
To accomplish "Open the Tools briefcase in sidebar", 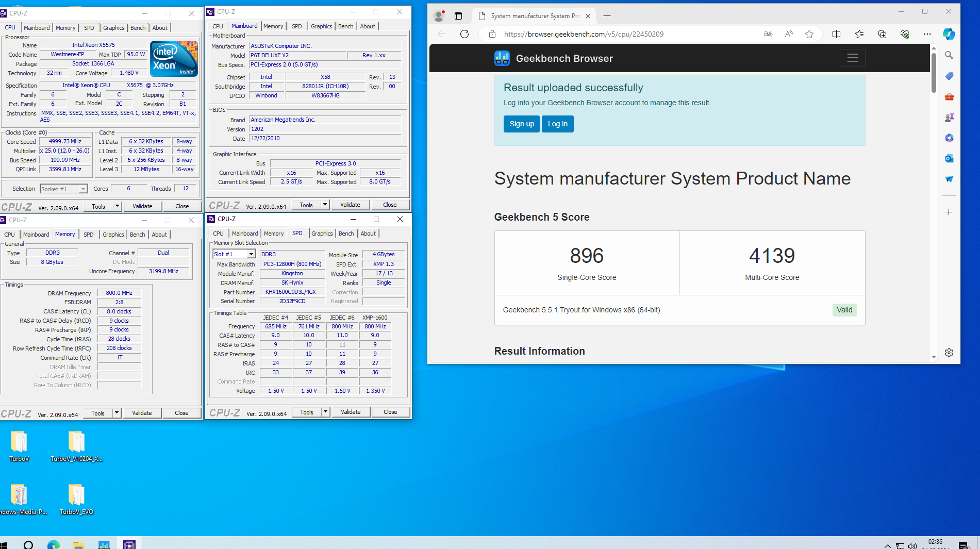I will click(949, 96).
